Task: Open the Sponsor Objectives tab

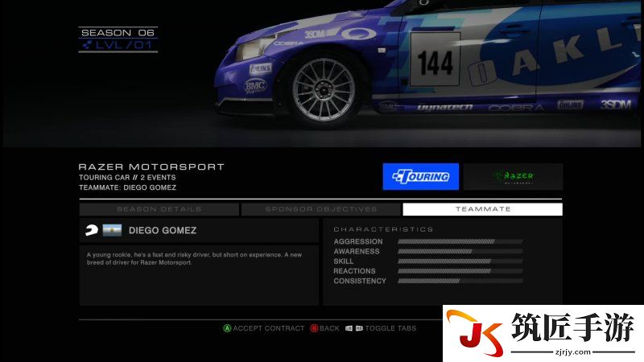Action: coord(320,209)
